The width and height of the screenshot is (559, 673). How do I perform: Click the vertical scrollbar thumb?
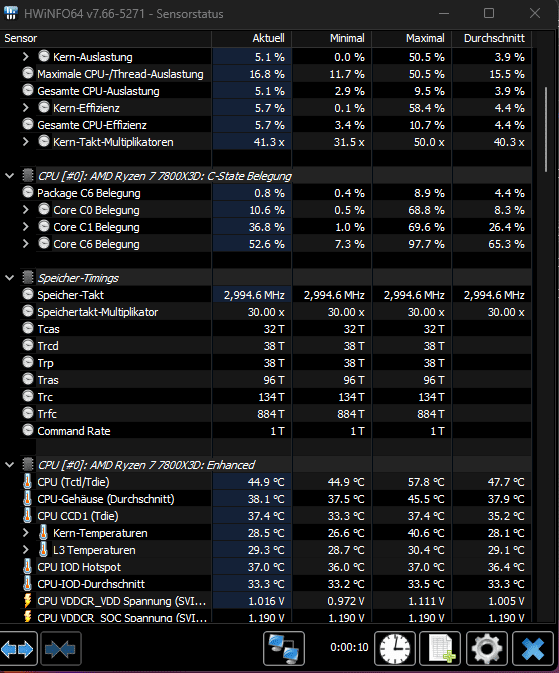pyautogui.click(x=546, y=129)
